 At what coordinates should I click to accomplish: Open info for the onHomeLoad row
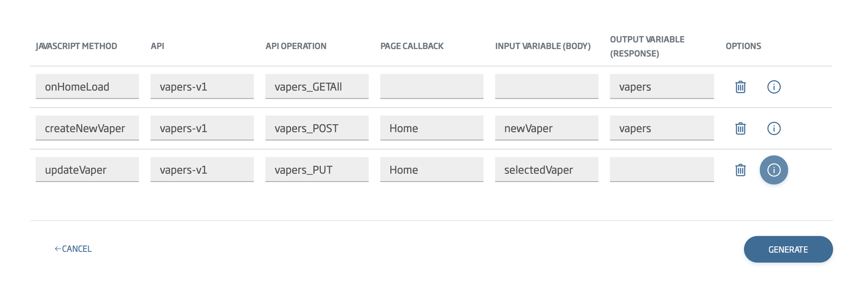click(773, 86)
